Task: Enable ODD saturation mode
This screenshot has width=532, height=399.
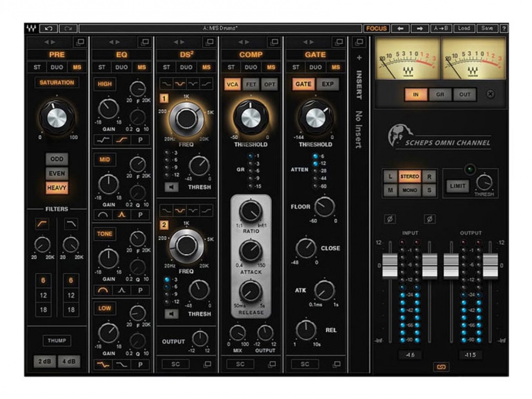Action: click(57, 159)
